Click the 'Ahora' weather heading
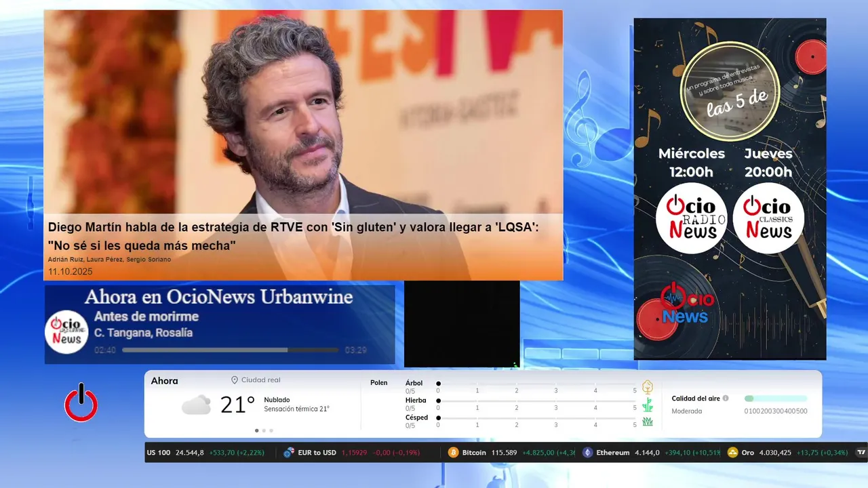This screenshot has width=868, height=488. (x=164, y=381)
